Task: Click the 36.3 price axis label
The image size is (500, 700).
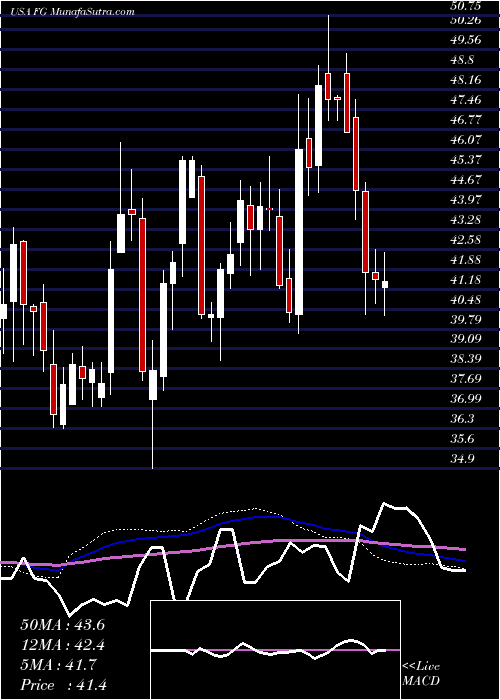Action: [461, 419]
